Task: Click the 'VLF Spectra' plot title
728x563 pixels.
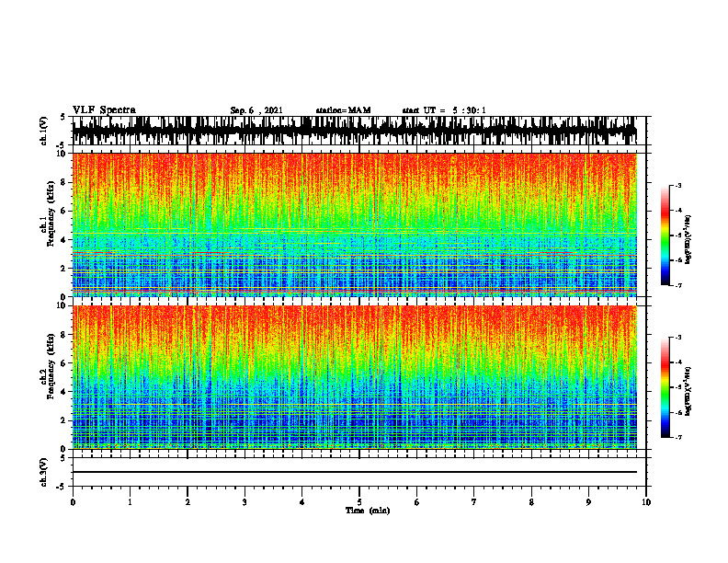Action: 104,110
